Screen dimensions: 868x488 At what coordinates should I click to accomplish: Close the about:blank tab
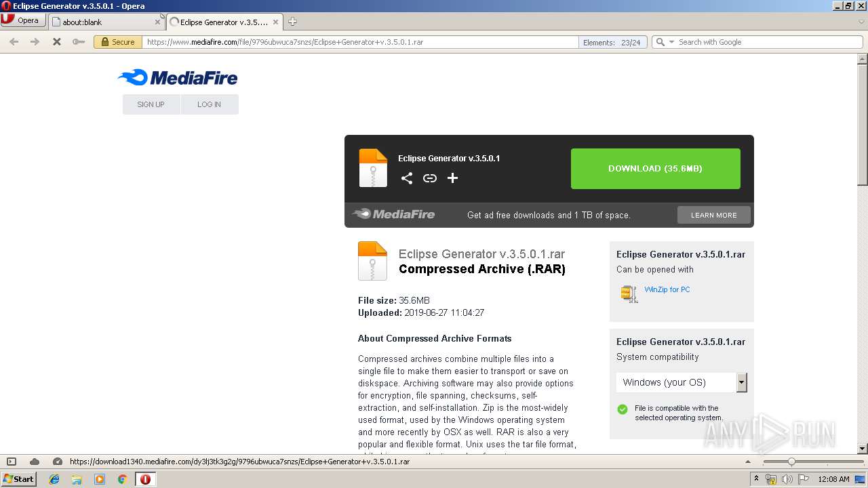pos(157,22)
